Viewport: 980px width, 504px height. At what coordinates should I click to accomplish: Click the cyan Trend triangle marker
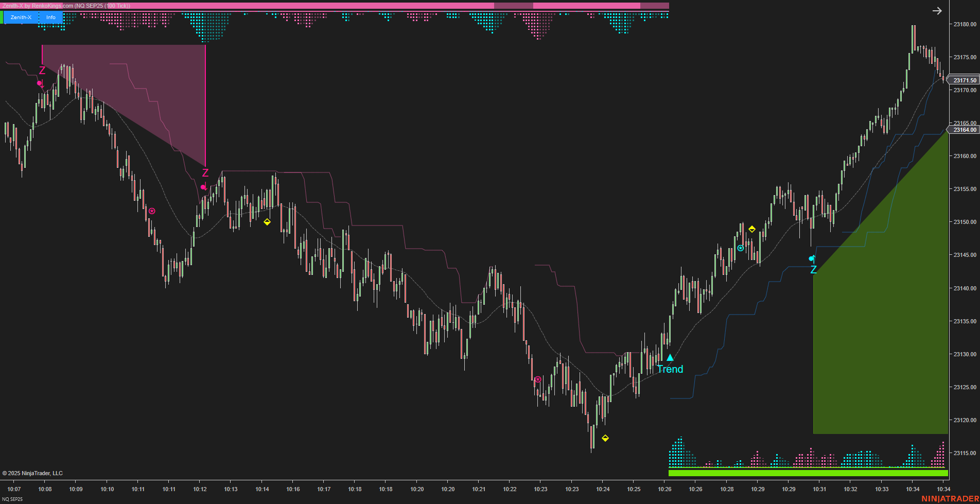(670, 356)
